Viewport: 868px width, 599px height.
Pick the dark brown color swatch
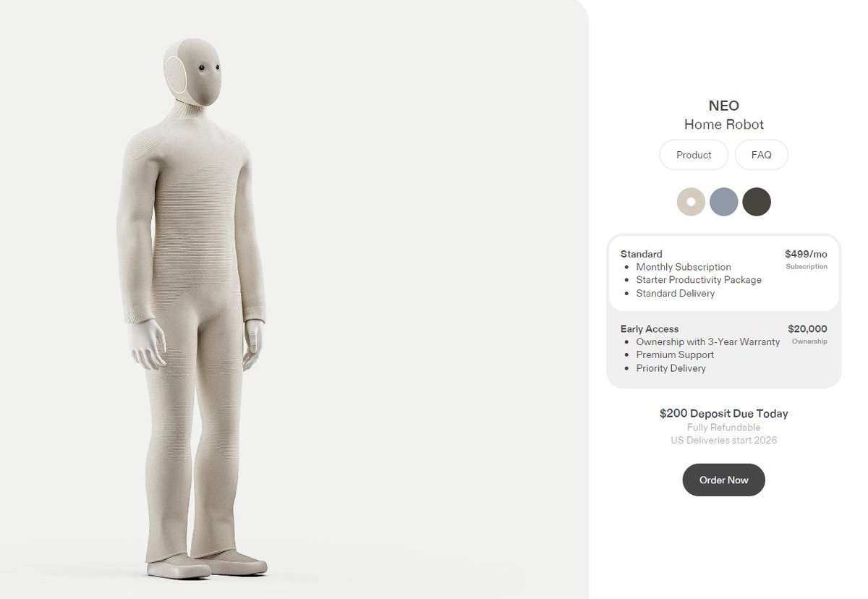tap(757, 201)
